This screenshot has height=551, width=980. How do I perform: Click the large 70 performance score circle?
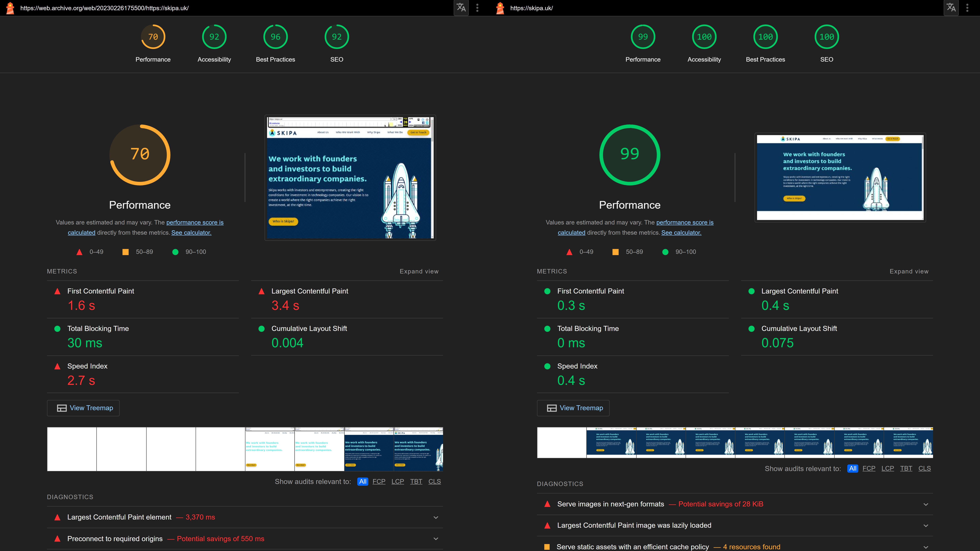[140, 155]
